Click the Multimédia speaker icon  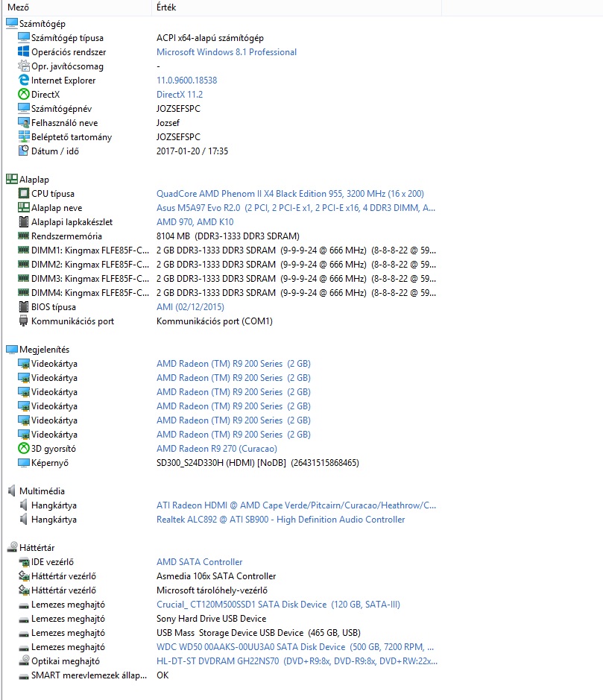[x=12, y=491]
